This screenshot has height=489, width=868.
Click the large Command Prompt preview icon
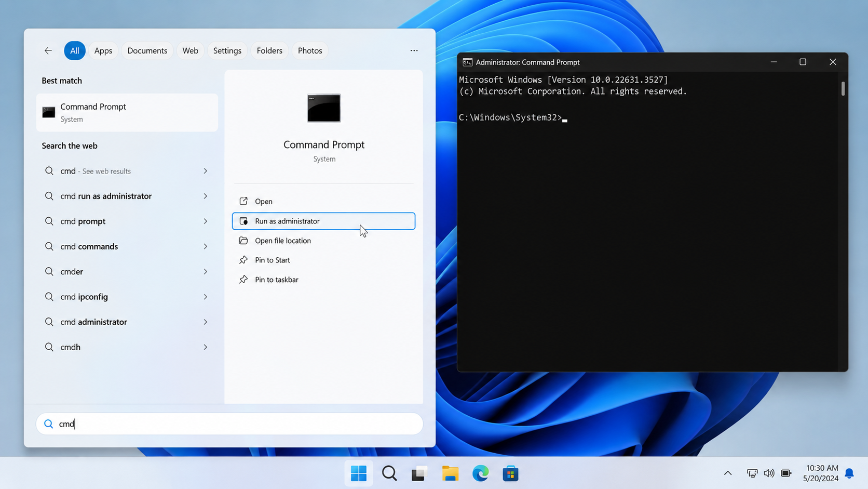(x=324, y=108)
